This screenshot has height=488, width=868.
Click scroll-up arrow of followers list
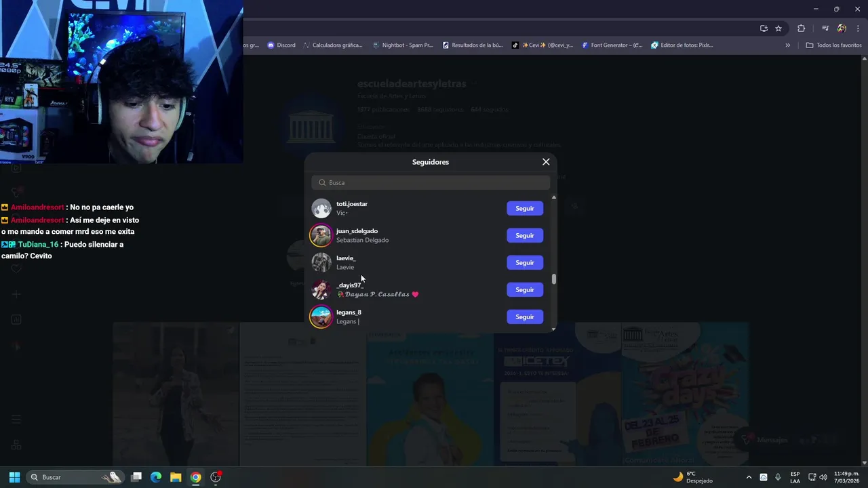coord(554,197)
